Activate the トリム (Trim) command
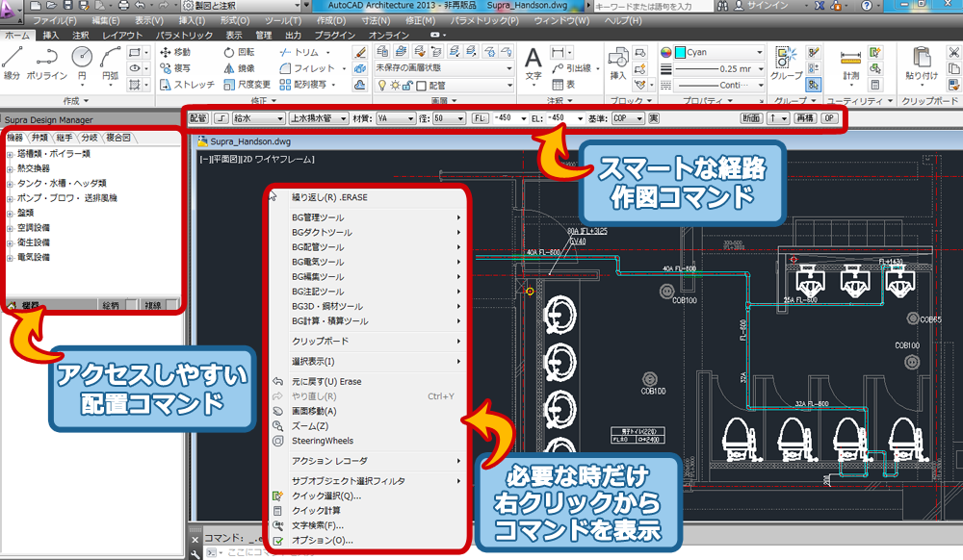 tap(299, 52)
